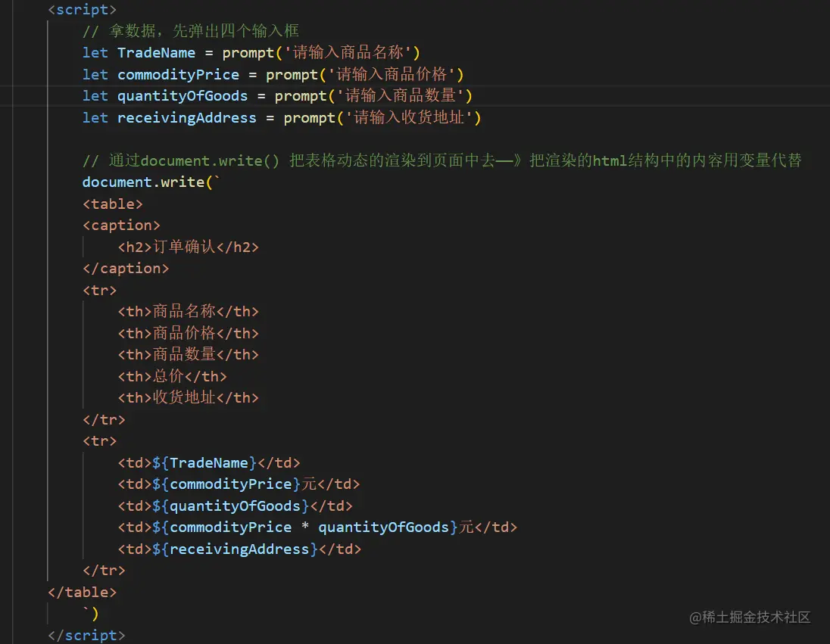Click the opening <table> tag
Viewport: 830px width, 644px height.
(113, 204)
